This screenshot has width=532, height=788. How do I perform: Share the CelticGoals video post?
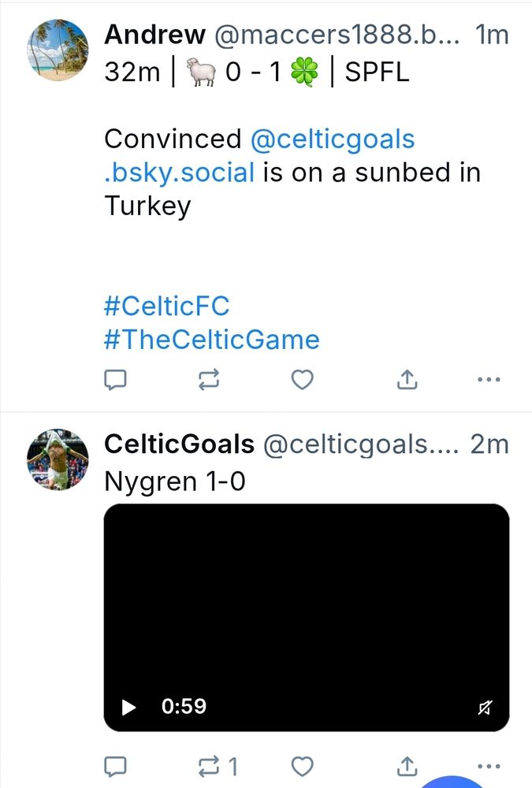pyautogui.click(x=407, y=767)
